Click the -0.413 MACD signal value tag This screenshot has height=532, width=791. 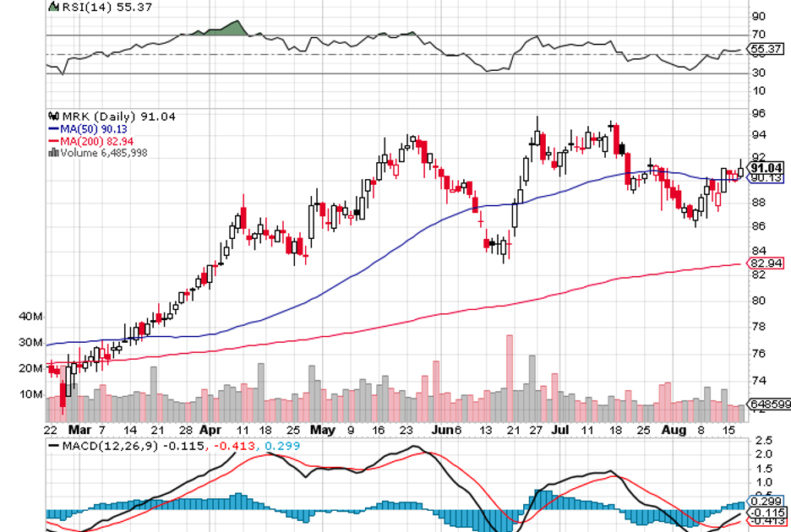pos(764,521)
